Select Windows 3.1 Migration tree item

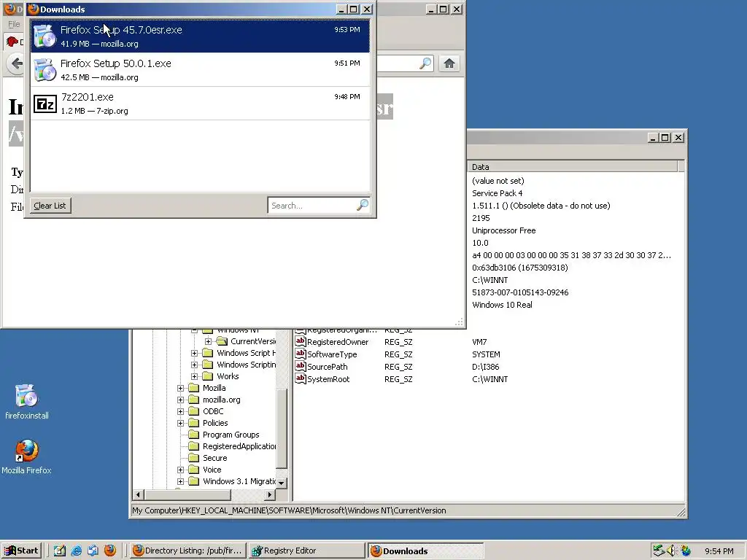[239, 481]
